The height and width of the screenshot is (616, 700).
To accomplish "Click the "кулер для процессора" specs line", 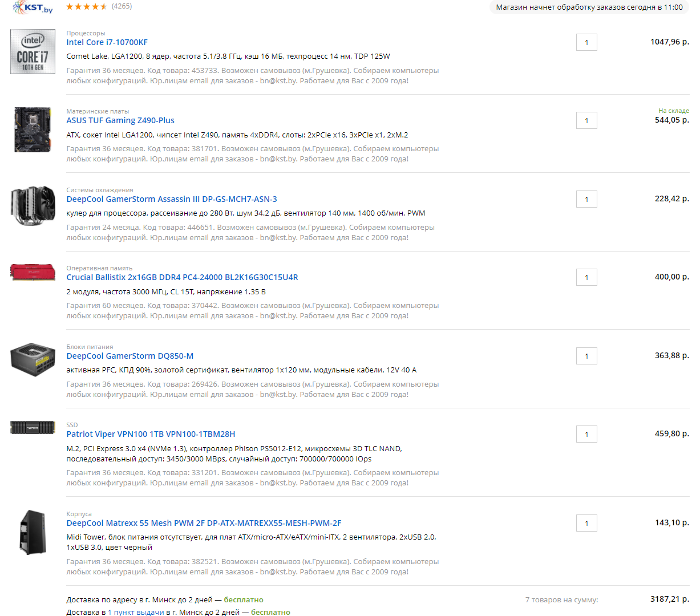I will pos(246,213).
